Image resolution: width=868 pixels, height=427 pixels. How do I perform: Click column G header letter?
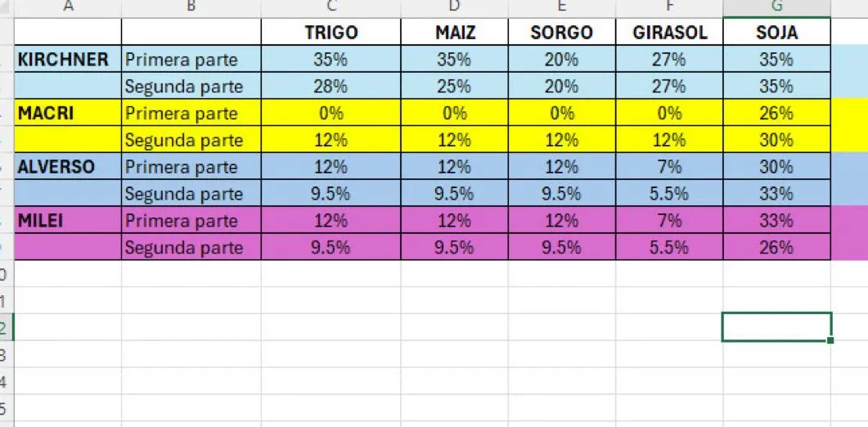776,7
